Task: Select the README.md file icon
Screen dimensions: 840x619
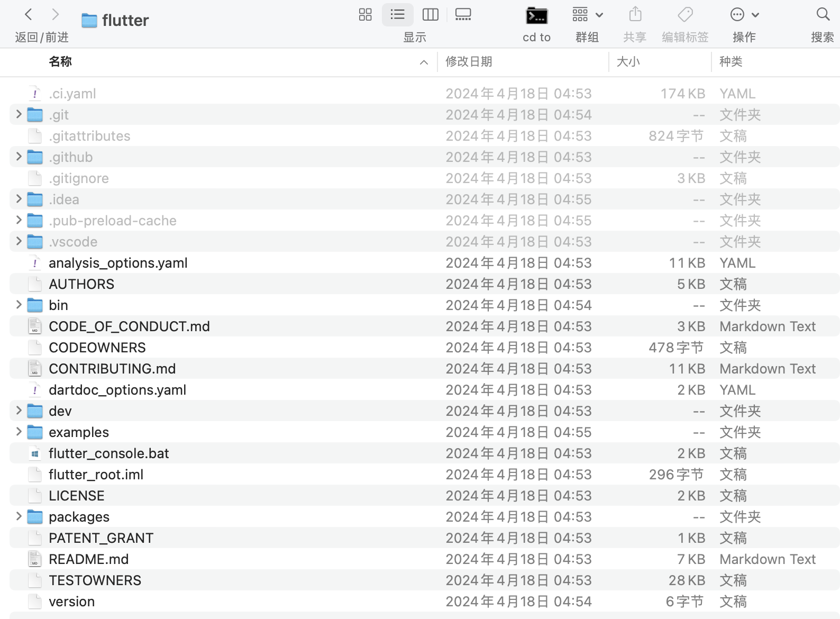Action: (x=35, y=559)
